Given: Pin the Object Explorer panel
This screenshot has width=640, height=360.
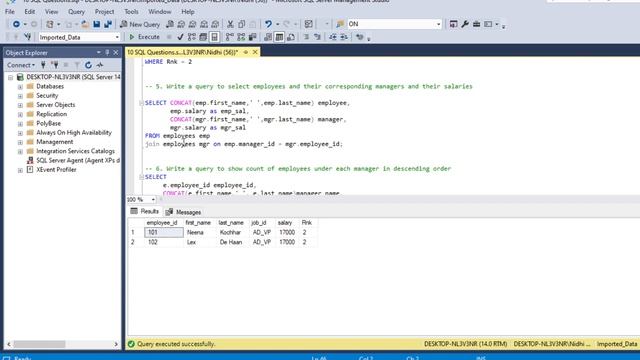Looking at the screenshot, I should [x=107, y=53].
